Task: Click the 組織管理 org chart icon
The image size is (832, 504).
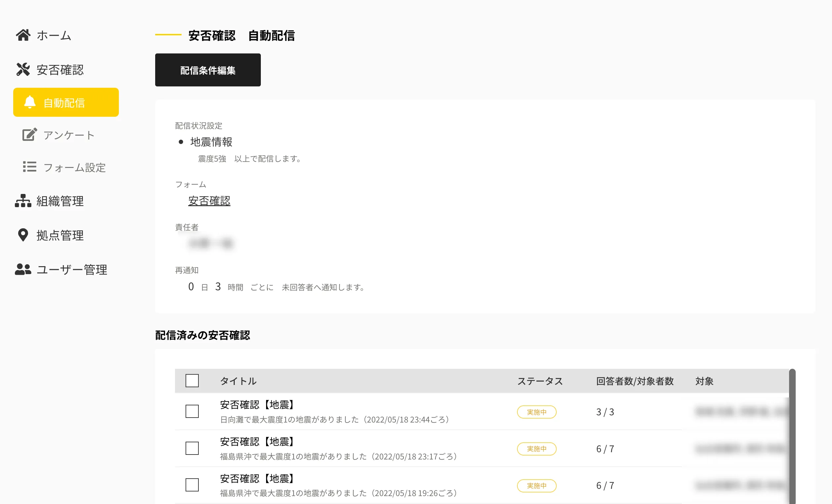Action: [23, 201]
